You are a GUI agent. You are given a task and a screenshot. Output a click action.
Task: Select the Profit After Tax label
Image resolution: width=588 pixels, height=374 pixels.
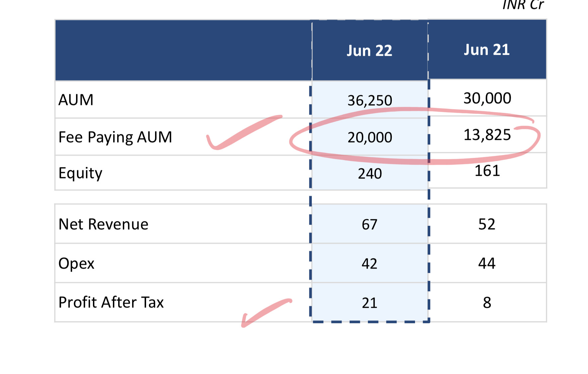click(x=111, y=303)
